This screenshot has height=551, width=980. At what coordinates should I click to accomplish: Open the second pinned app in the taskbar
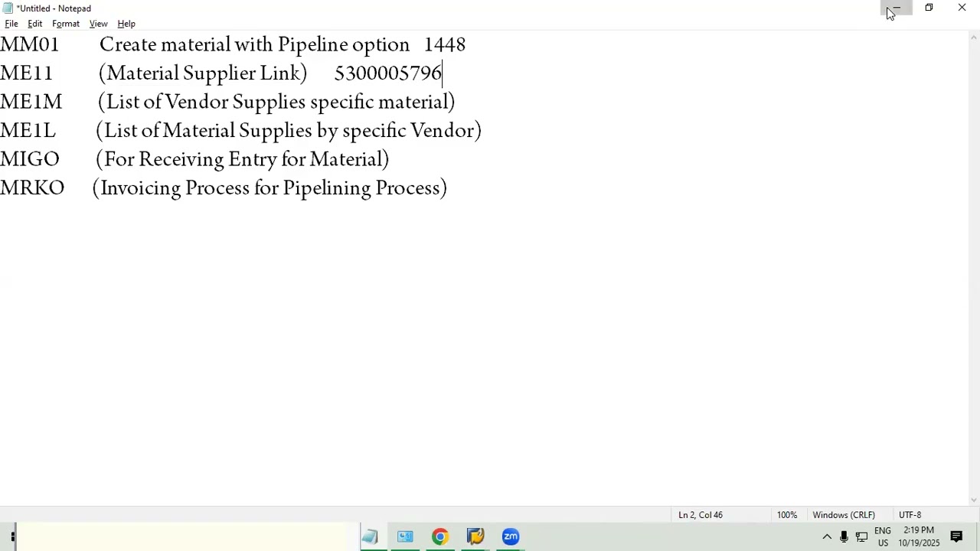tap(405, 536)
